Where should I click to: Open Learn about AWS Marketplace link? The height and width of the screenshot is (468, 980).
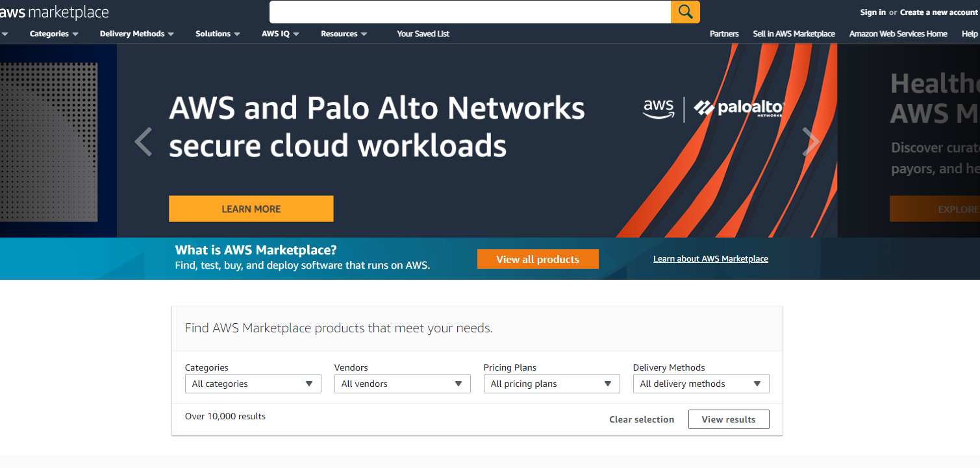710,259
